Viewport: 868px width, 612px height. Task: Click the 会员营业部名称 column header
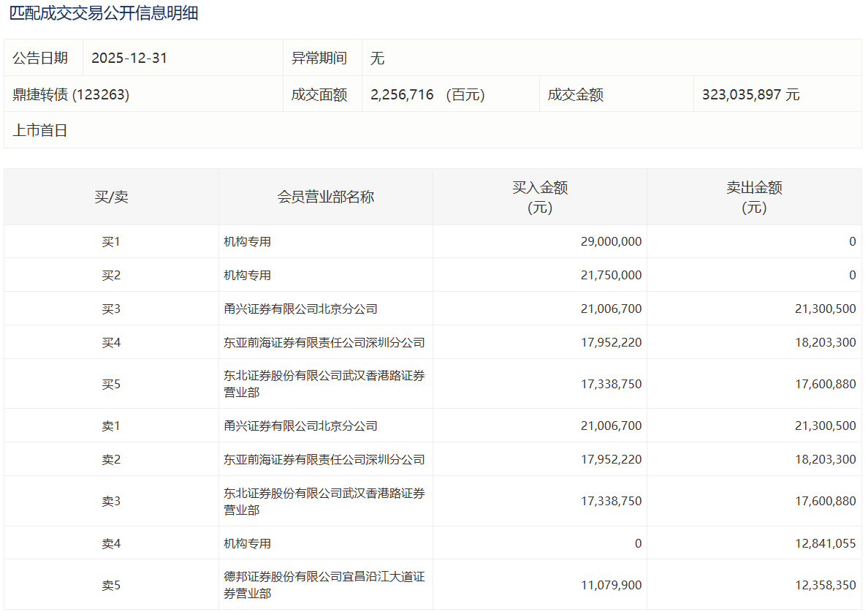(x=325, y=197)
